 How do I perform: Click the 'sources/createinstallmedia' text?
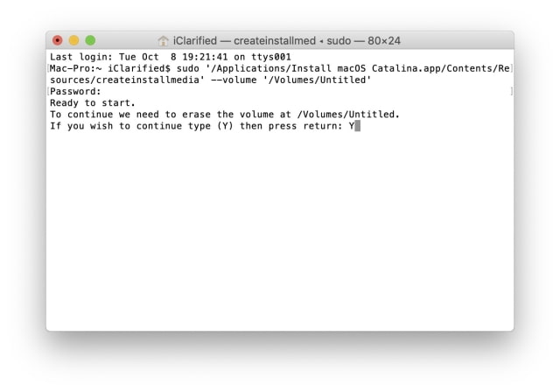124,80
